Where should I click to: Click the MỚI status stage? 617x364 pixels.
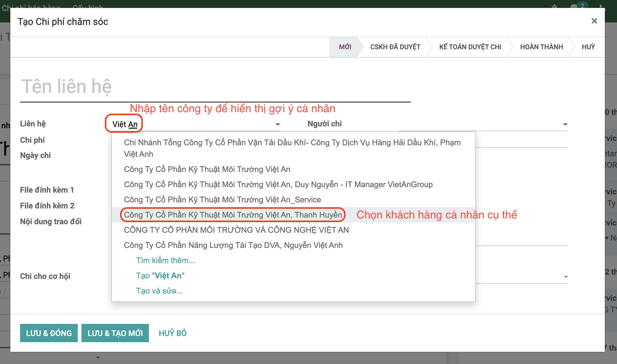[x=345, y=47]
